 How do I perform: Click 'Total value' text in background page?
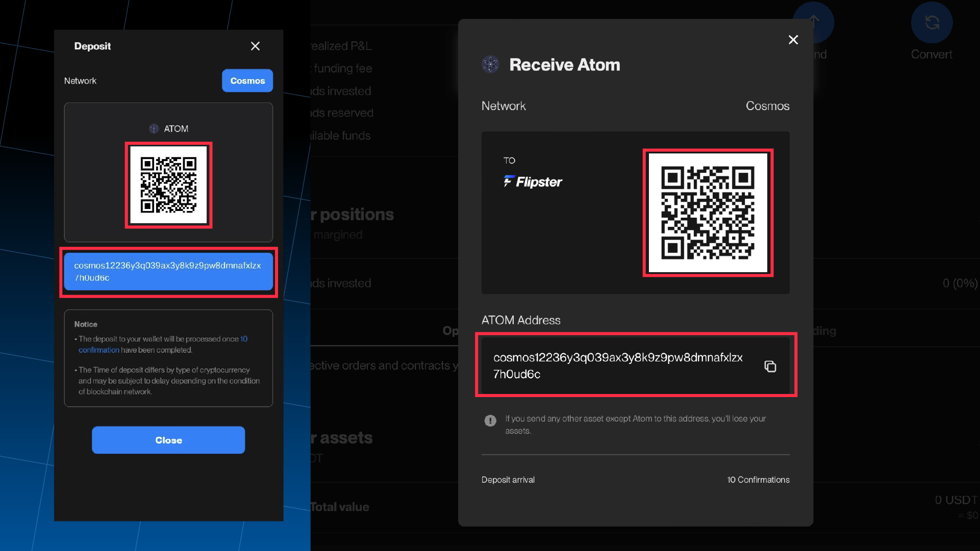(x=340, y=507)
